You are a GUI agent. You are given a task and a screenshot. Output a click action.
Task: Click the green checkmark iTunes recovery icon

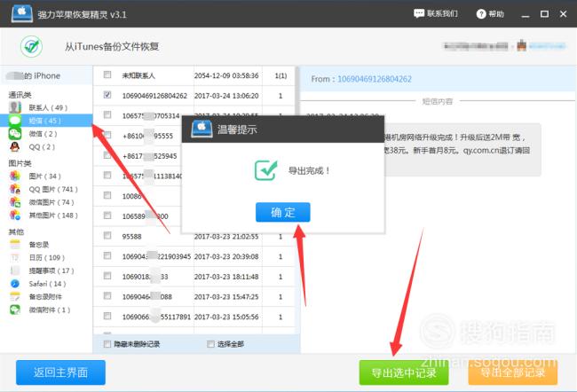pyautogui.click(x=31, y=46)
